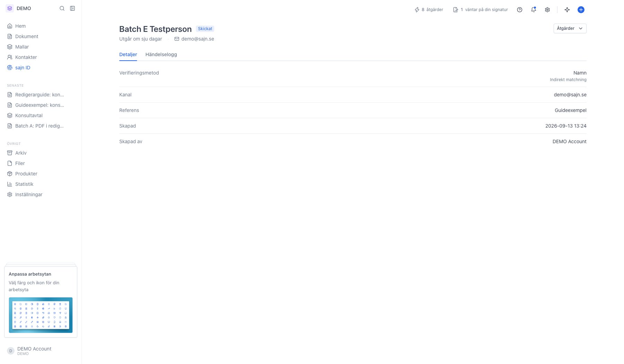624x364 pixels.
Task: Open Arkiv in the sidebar
Action: 41,153
